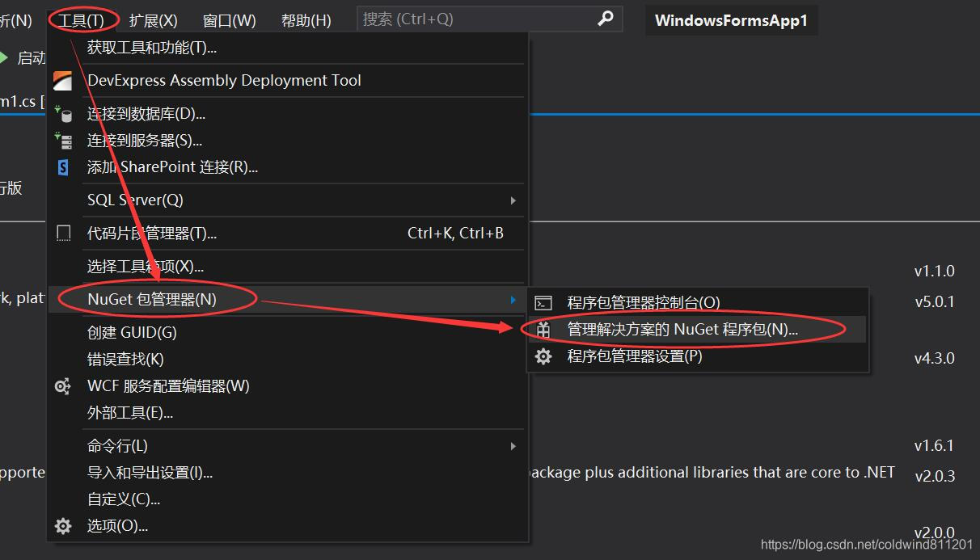Click the code snippet manager icon
This screenshot has height=560, width=980.
(x=63, y=234)
